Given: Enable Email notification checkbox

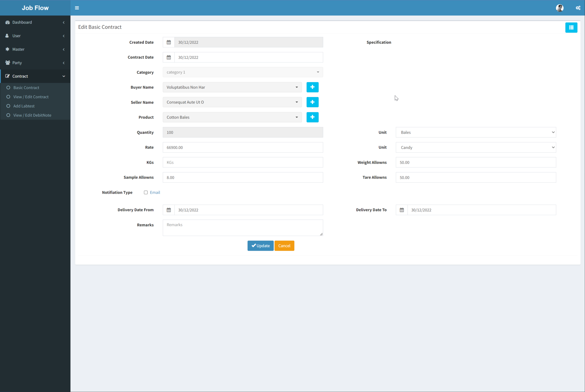Looking at the screenshot, I should pos(146,193).
